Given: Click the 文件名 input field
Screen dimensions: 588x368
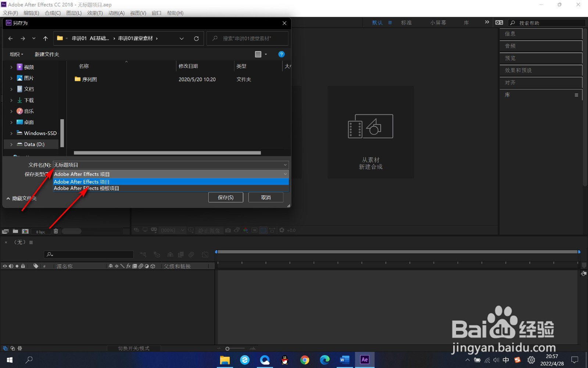Looking at the screenshot, I should 171,165.
